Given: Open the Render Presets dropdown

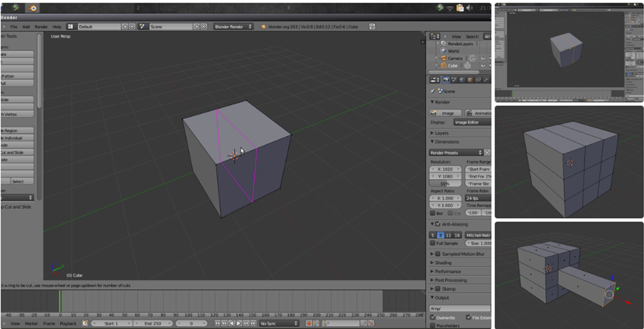Looking at the screenshot, I should tap(456, 153).
